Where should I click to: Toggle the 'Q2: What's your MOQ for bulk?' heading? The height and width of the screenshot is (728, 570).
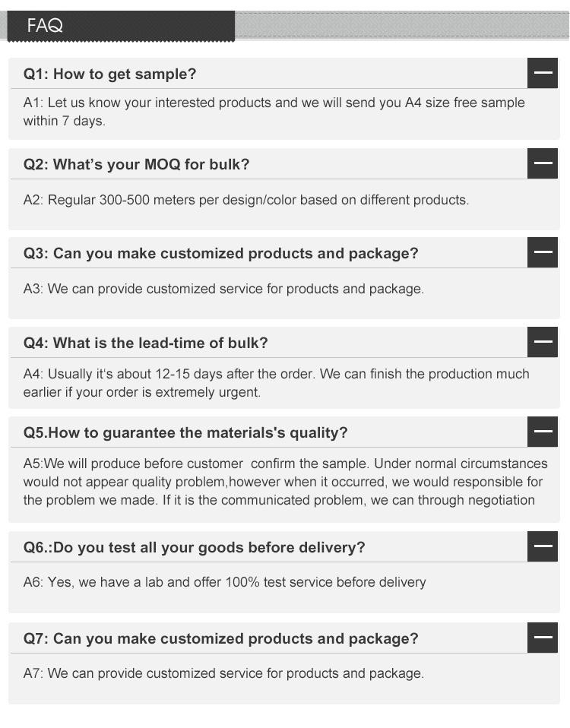tap(137, 164)
